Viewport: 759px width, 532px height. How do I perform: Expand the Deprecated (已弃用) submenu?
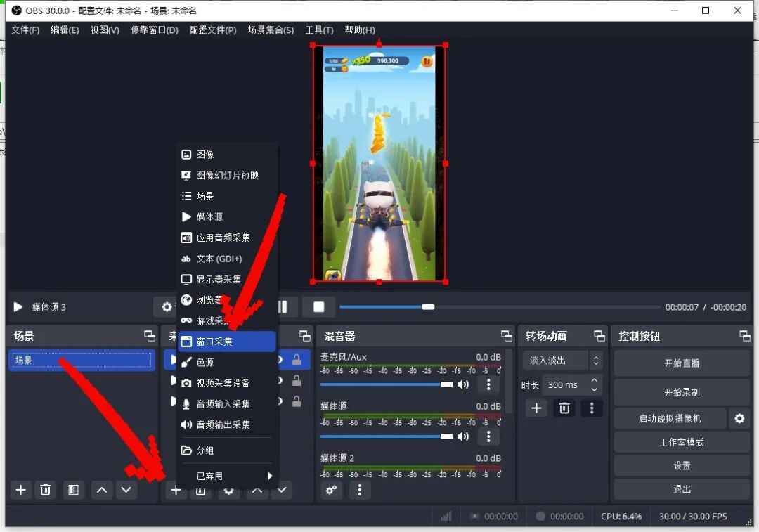[x=227, y=476]
